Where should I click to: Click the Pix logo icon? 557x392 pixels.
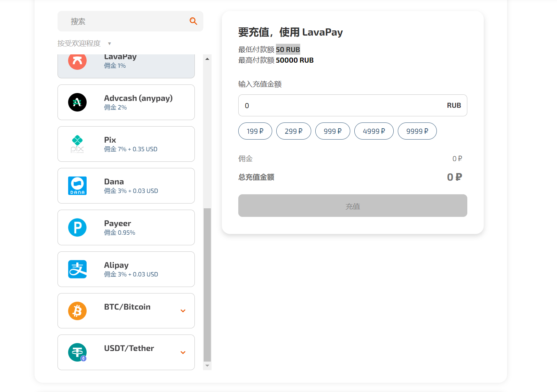(x=77, y=144)
